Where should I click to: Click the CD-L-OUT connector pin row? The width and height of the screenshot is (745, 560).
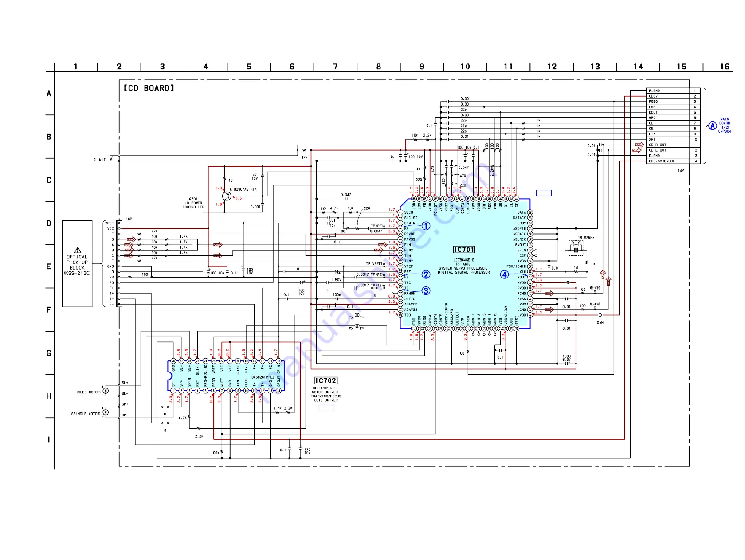coord(674,150)
